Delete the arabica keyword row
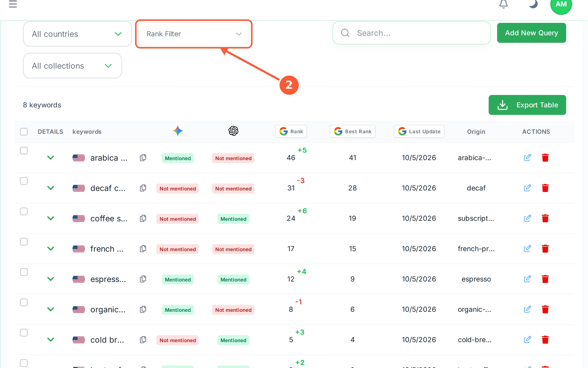The image size is (588, 368). pyautogui.click(x=545, y=158)
